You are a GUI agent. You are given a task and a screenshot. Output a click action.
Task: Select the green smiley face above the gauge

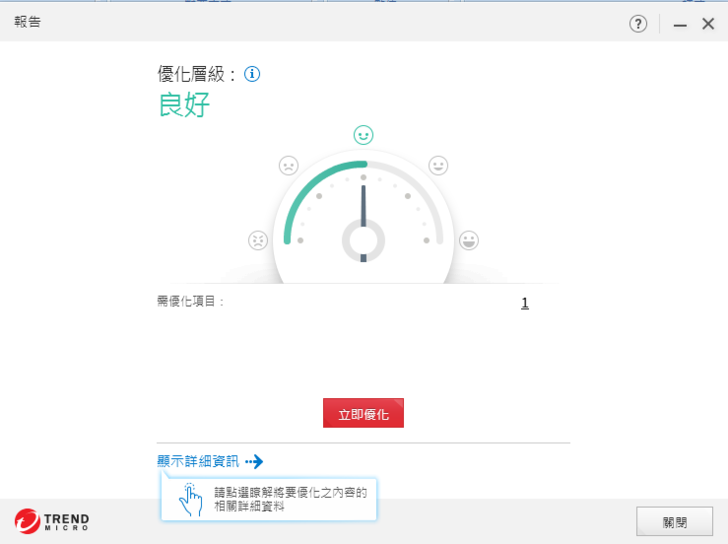point(363,135)
